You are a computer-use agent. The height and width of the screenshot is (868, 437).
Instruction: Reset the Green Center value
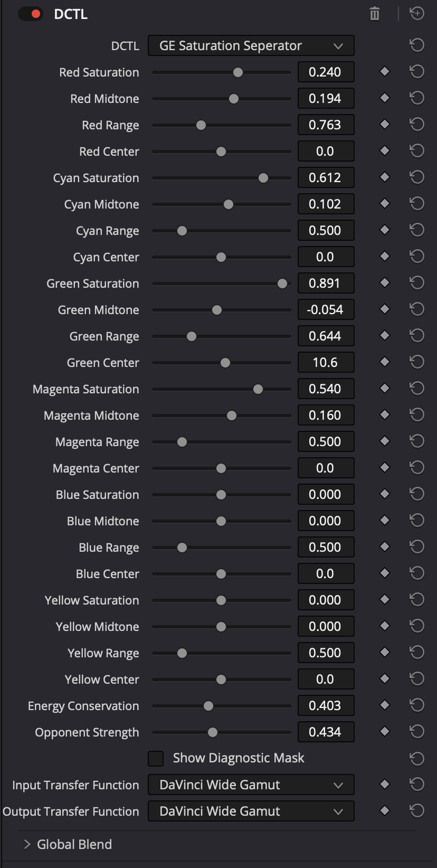pyautogui.click(x=417, y=362)
